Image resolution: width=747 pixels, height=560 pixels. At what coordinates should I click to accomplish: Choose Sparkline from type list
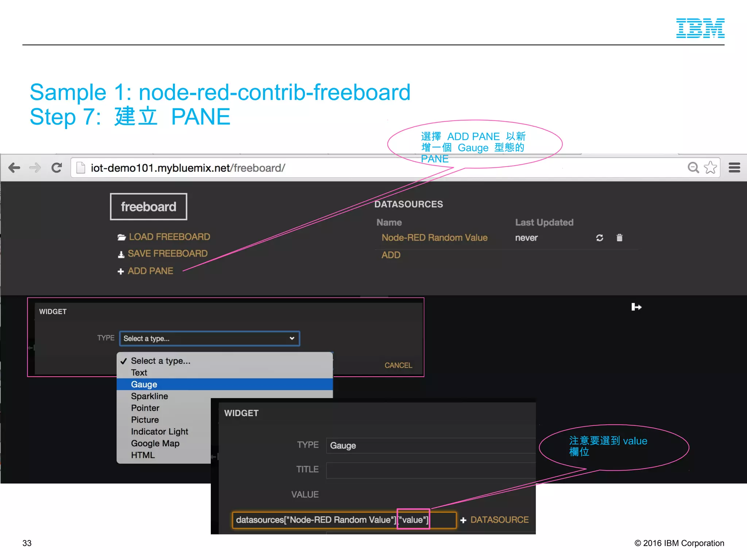pos(225,396)
